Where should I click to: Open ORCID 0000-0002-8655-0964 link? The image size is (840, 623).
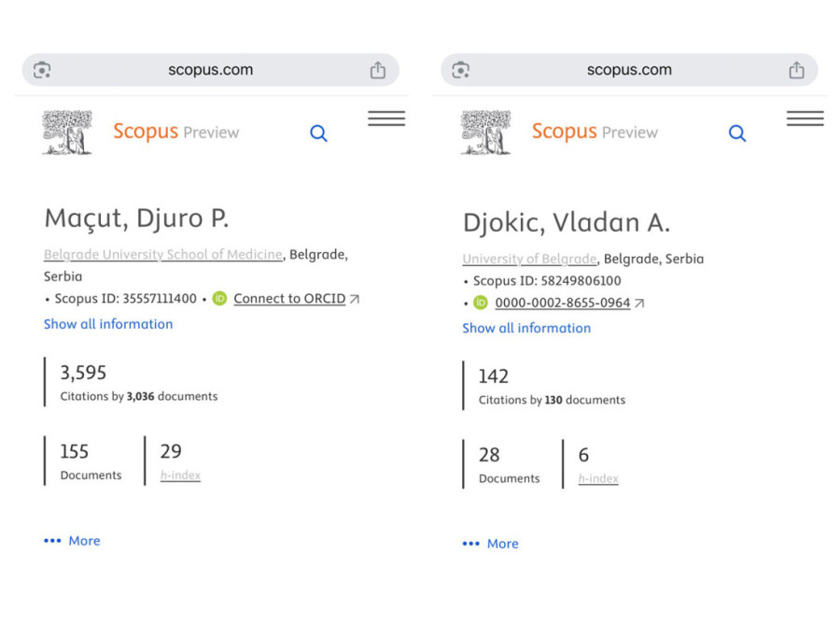pyautogui.click(x=562, y=303)
